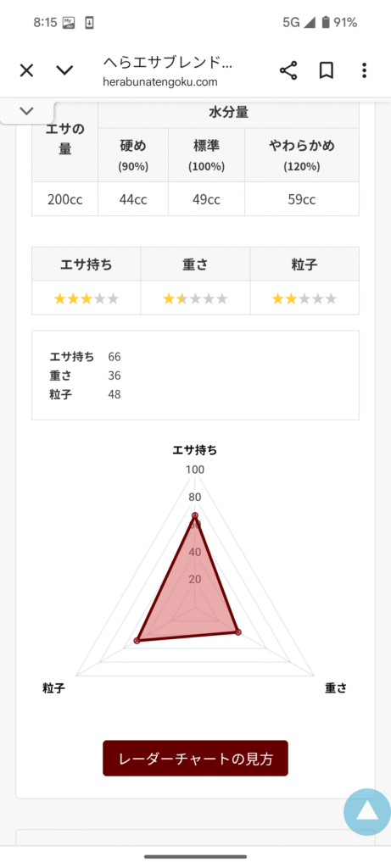Tap the 硬め (90%) column header
The width and height of the screenshot is (391, 868).
(133, 155)
